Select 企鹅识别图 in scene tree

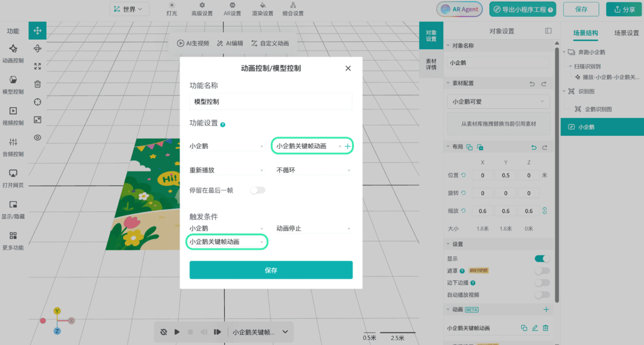click(x=598, y=109)
